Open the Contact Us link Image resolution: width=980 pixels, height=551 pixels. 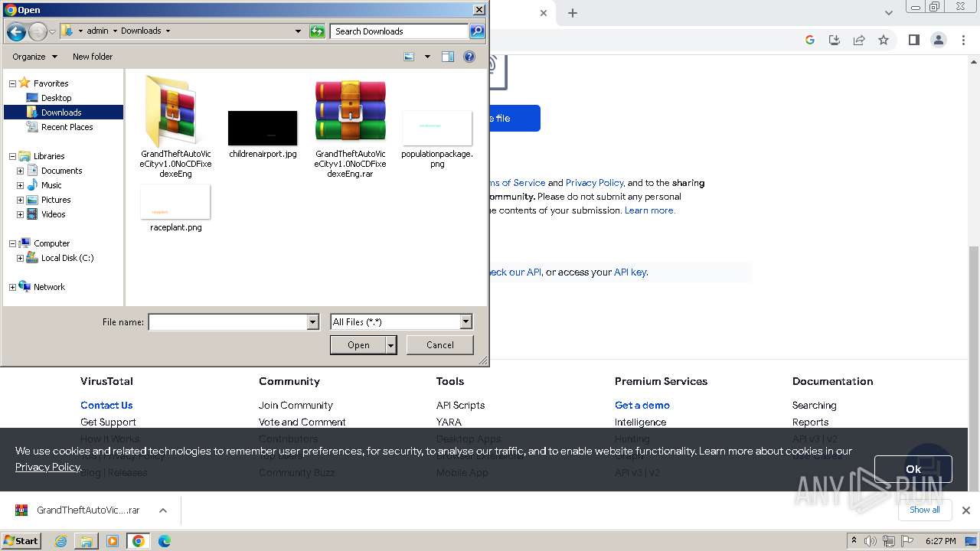(x=106, y=406)
